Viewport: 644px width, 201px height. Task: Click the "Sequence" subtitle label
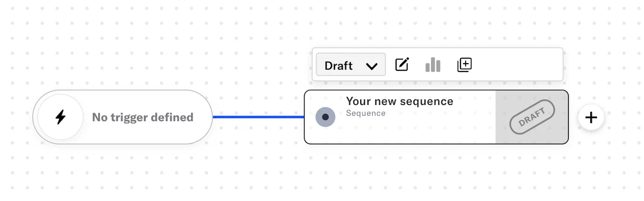366,113
